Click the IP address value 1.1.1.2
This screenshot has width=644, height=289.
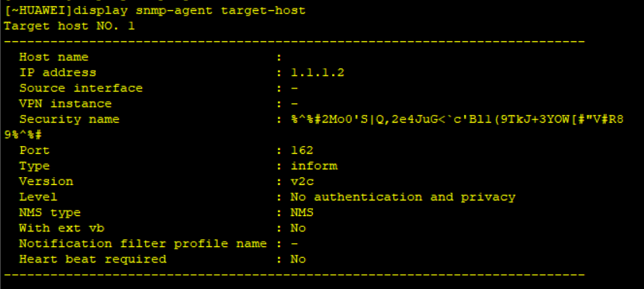(x=317, y=73)
